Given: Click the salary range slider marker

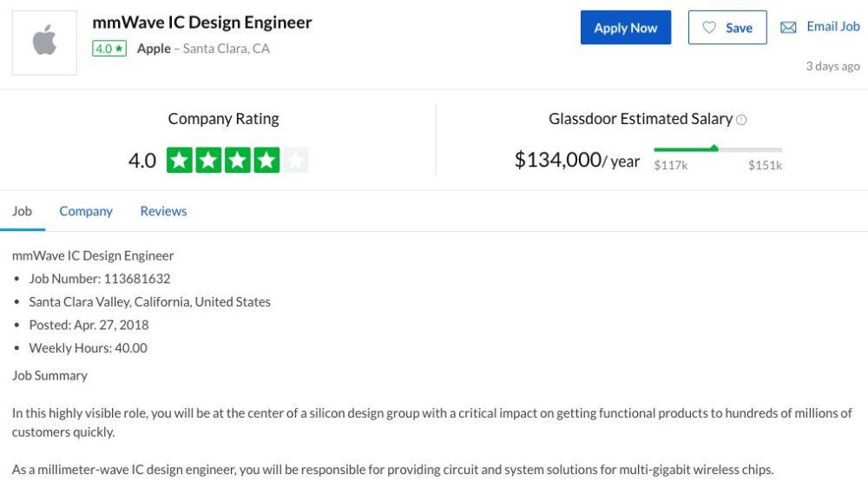Looking at the screenshot, I should [714, 148].
